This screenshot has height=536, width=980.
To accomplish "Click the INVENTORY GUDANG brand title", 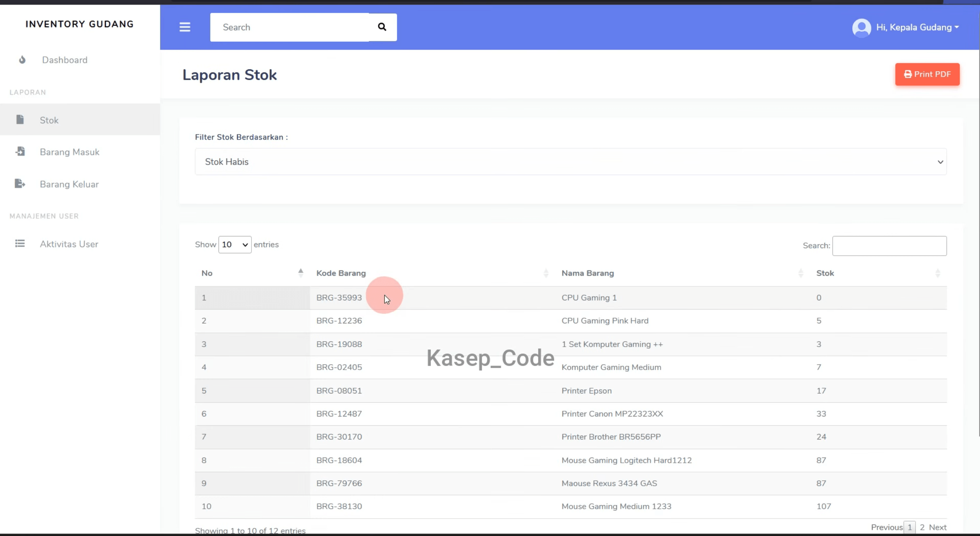I will pyautogui.click(x=80, y=24).
